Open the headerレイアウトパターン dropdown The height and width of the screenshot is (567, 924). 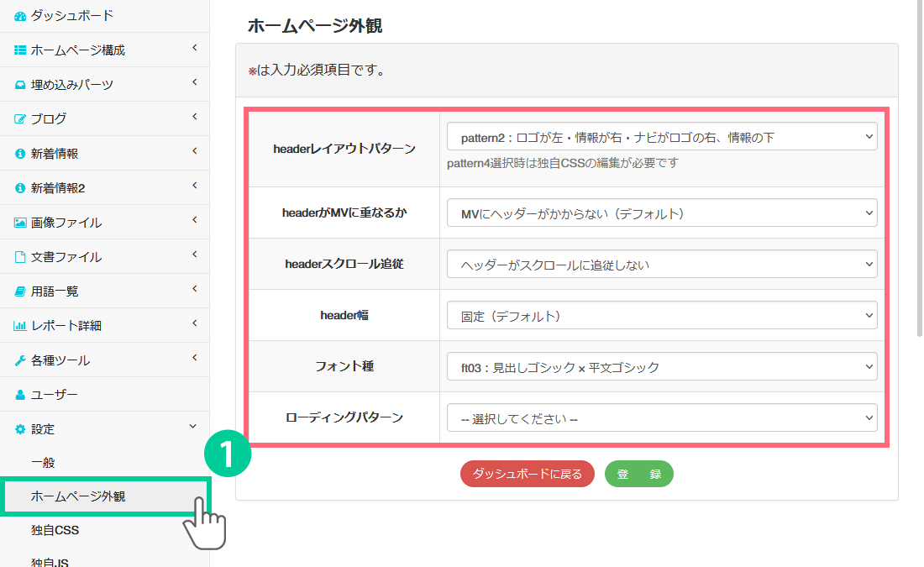(662, 137)
